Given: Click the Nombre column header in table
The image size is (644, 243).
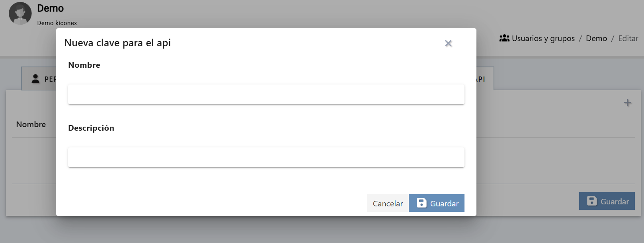Looking at the screenshot, I should (31, 124).
